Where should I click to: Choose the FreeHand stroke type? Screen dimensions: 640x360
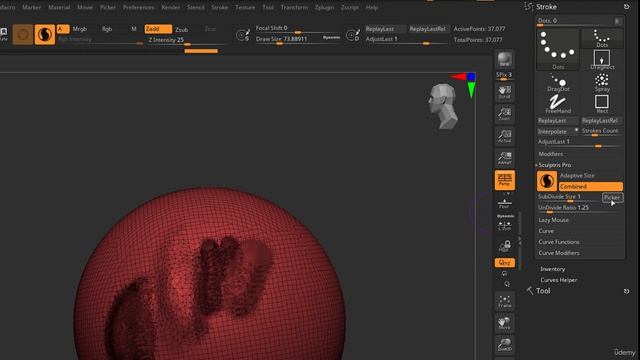(558, 104)
